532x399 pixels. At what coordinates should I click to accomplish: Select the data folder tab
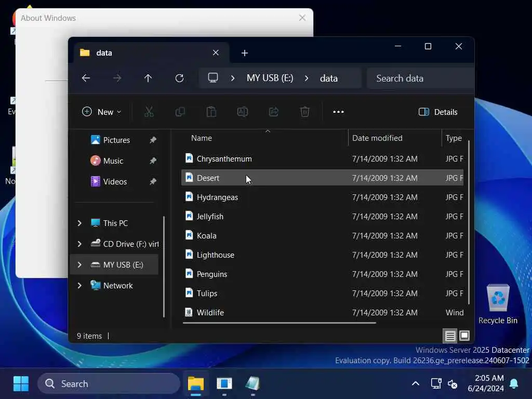pos(152,53)
